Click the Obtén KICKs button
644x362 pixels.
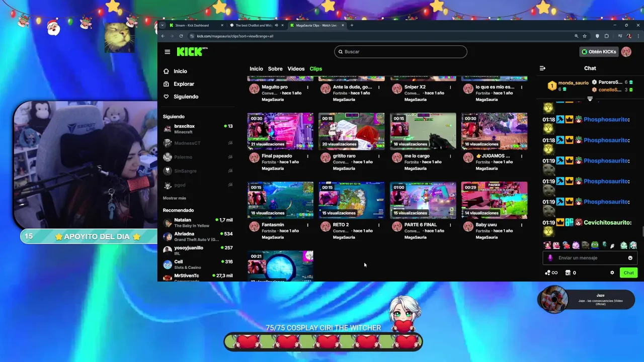599,52
